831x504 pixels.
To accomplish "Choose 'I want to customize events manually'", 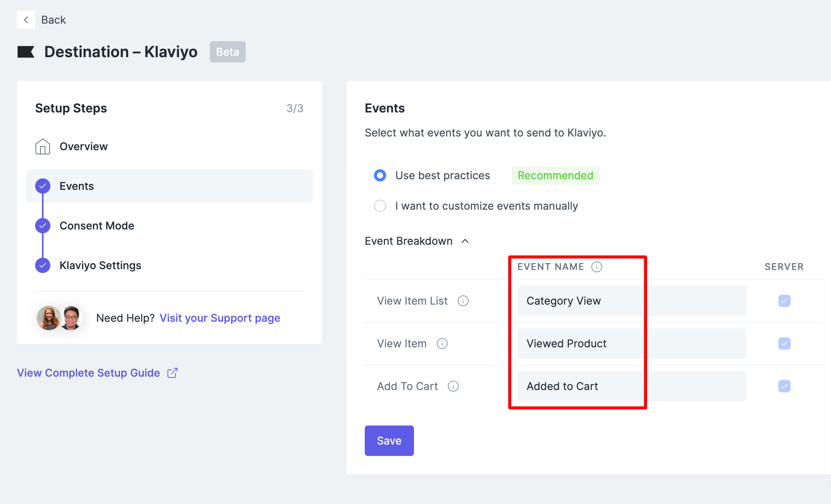I will coord(380,206).
